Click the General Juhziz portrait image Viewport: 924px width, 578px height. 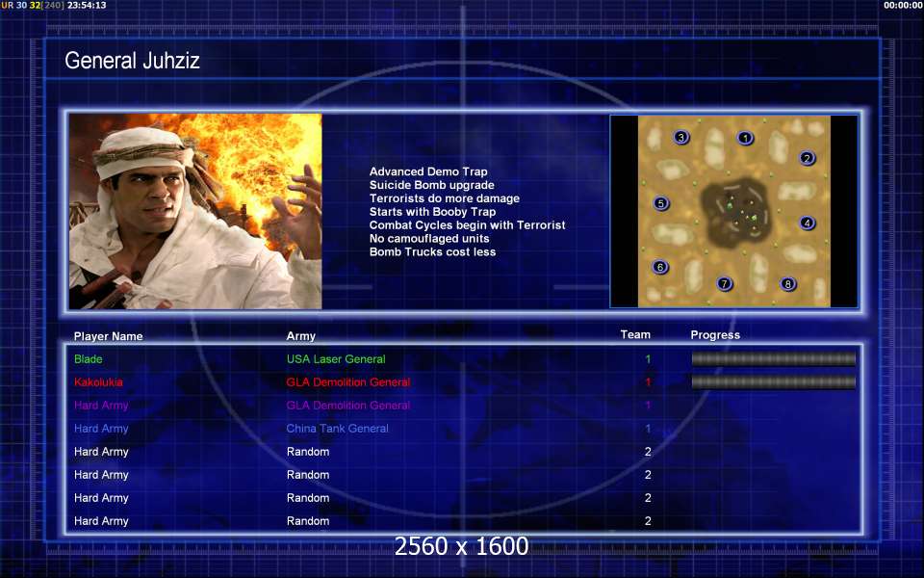[x=195, y=211]
